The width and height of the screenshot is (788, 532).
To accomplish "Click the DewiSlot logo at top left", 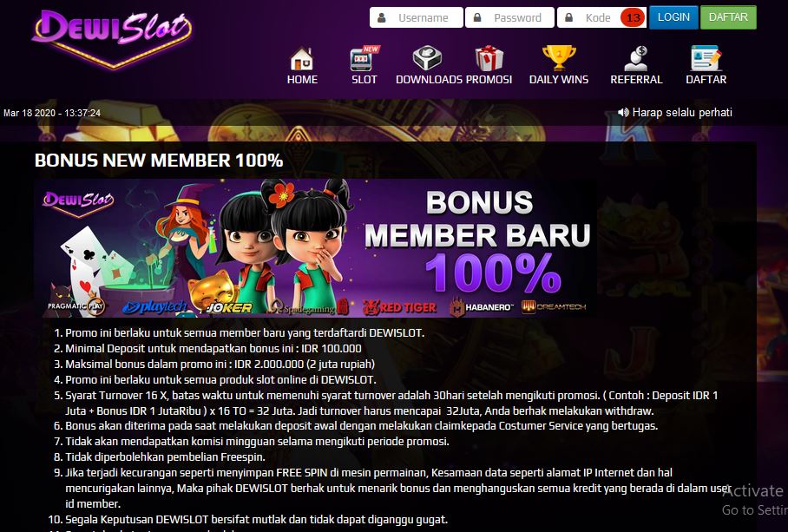I will coord(112,37).
